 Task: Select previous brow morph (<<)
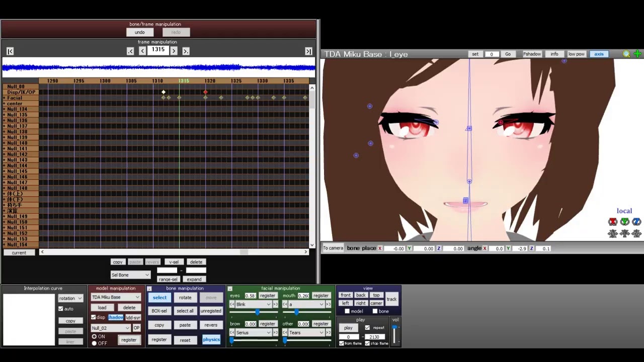tap(232, 333)
